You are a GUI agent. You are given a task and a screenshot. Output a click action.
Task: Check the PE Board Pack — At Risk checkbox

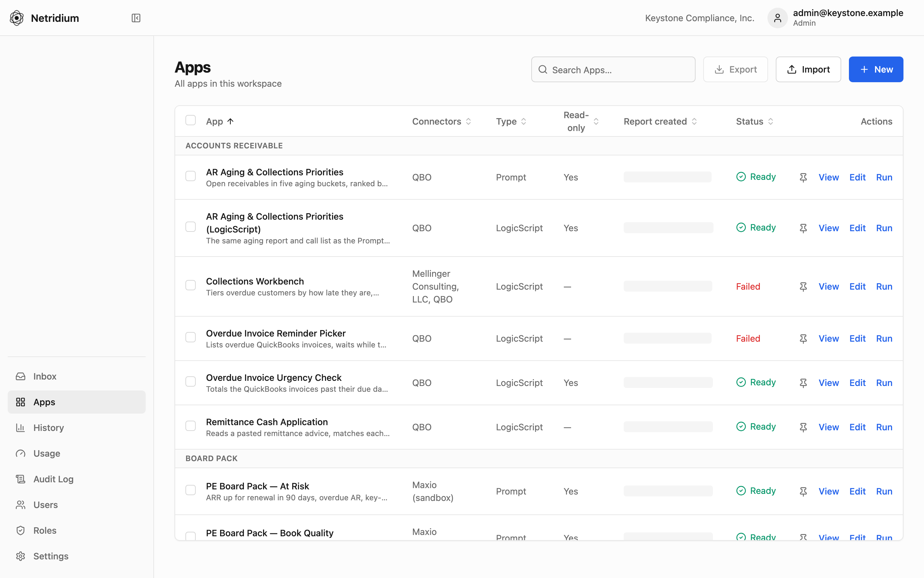[191, 490]
